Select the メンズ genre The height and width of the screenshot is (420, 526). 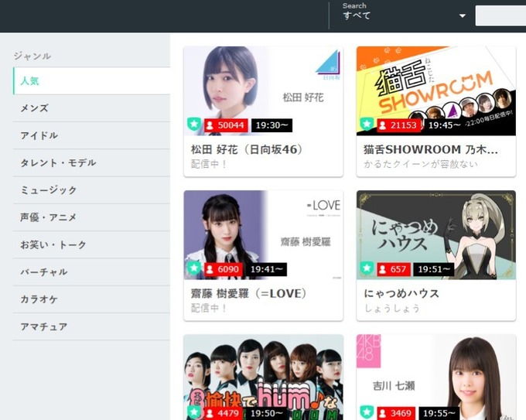[91, 108]
